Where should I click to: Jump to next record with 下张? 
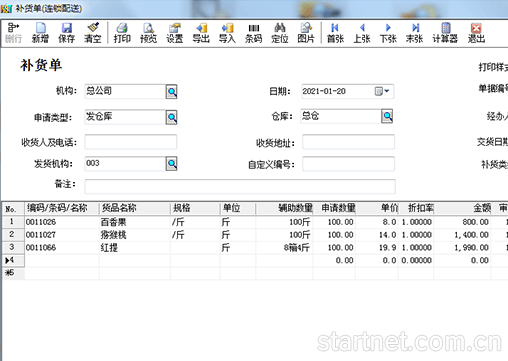coord(388,33)
